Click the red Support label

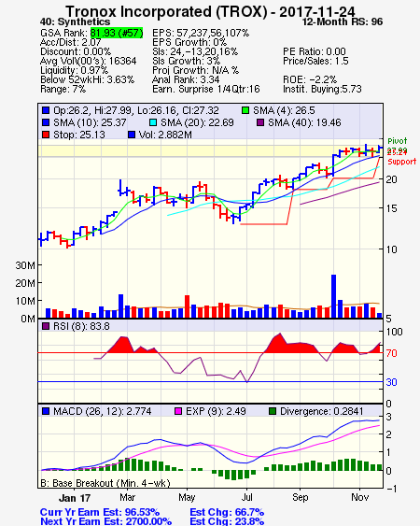tap(402, 162)
